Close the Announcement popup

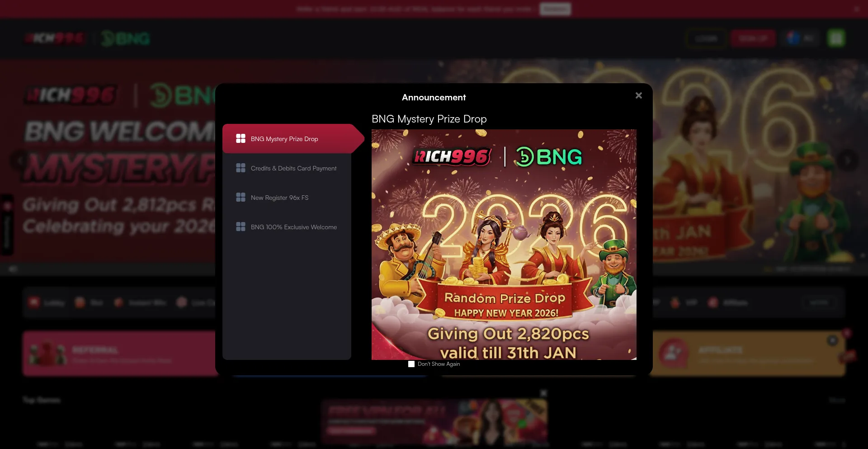tap(638, 95)
